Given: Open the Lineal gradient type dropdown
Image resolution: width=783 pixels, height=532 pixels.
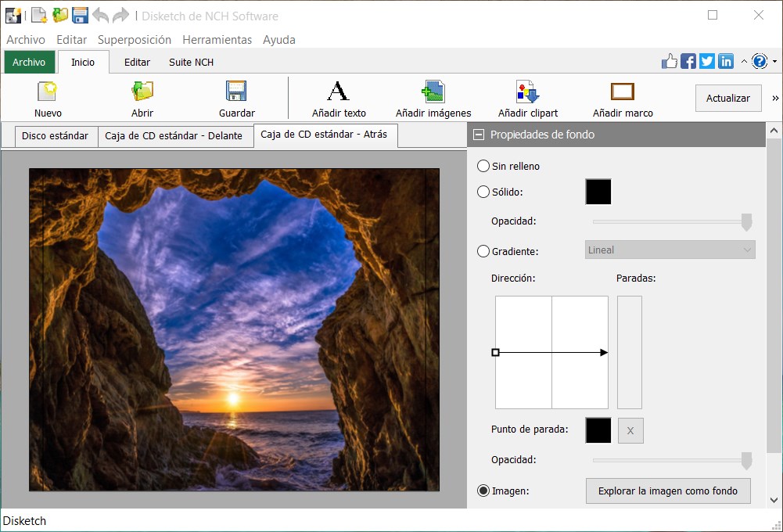Looking at the screenshot, I should coord(669,250).
